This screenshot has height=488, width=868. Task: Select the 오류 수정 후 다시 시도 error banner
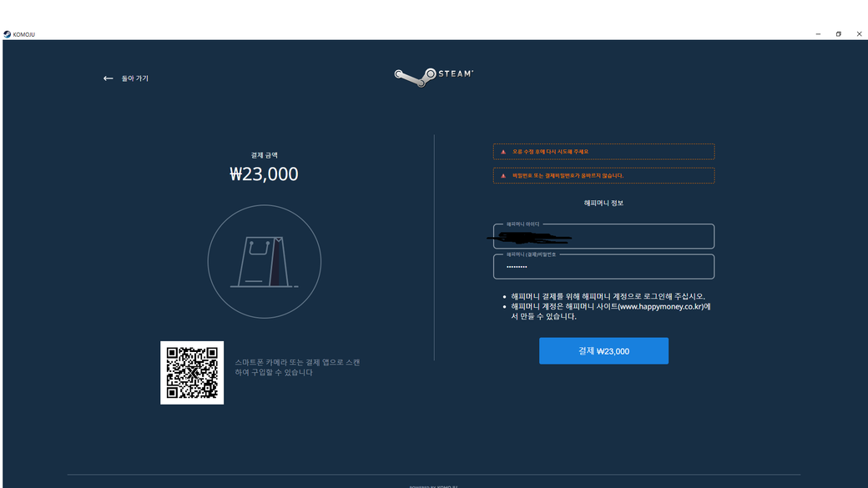[x=603, y=152]
